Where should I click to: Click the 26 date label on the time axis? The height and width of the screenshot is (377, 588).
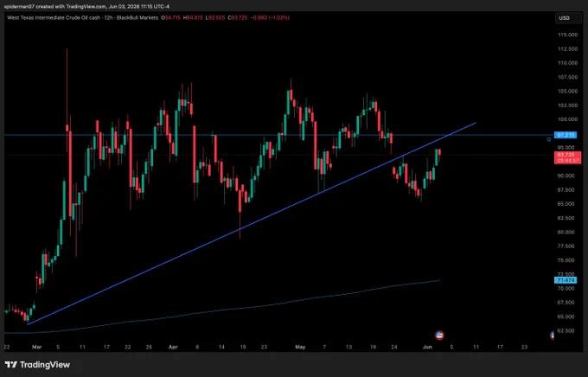(x=149, y=347)
